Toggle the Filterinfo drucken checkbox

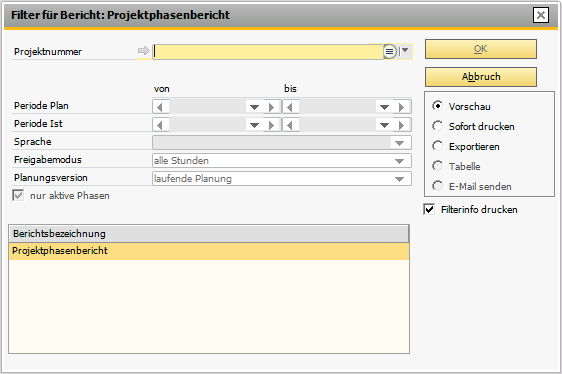429,209
